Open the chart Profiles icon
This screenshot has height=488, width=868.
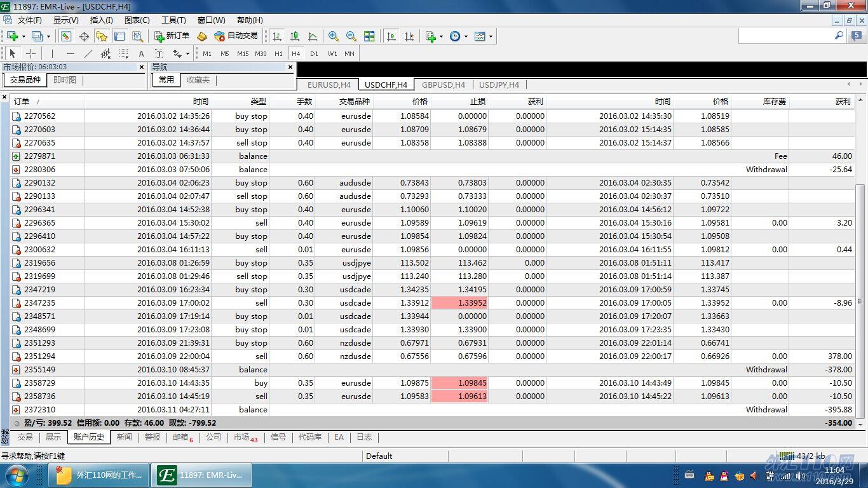37,36
